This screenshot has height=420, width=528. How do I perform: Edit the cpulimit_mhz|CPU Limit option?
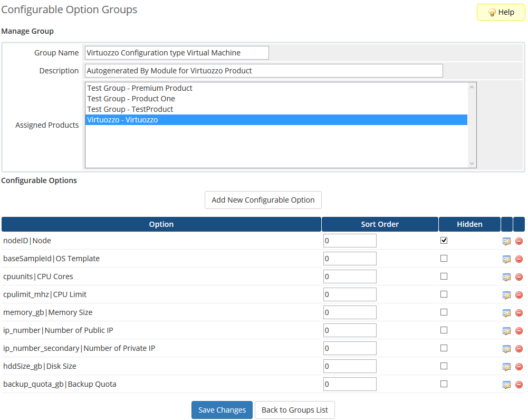coord(506,295)
